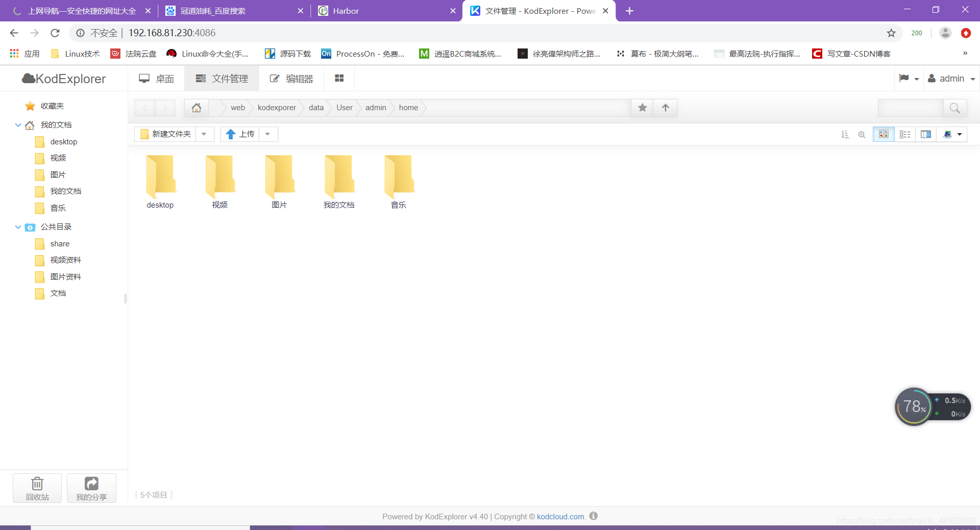
Task: Jump to the User breadcrumb
Action: pyautogui.click(x=345, y=108)
